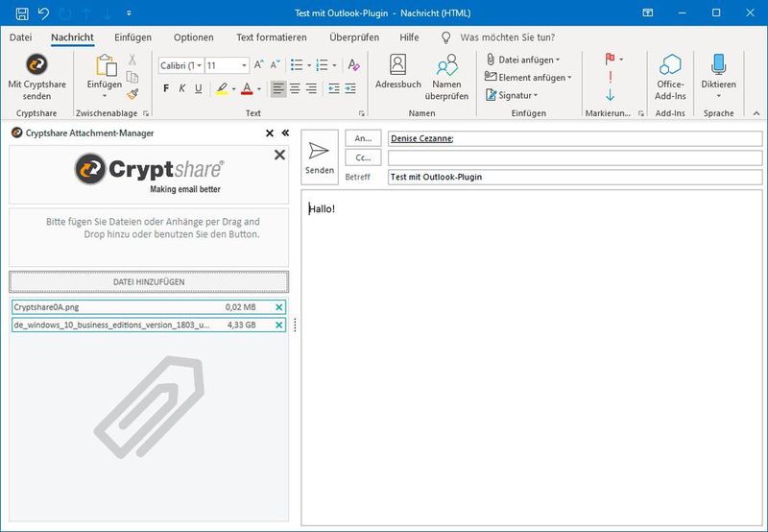Screen dimensions: 768x532
Task: Mark message as high importance
Action: (611, 77)
